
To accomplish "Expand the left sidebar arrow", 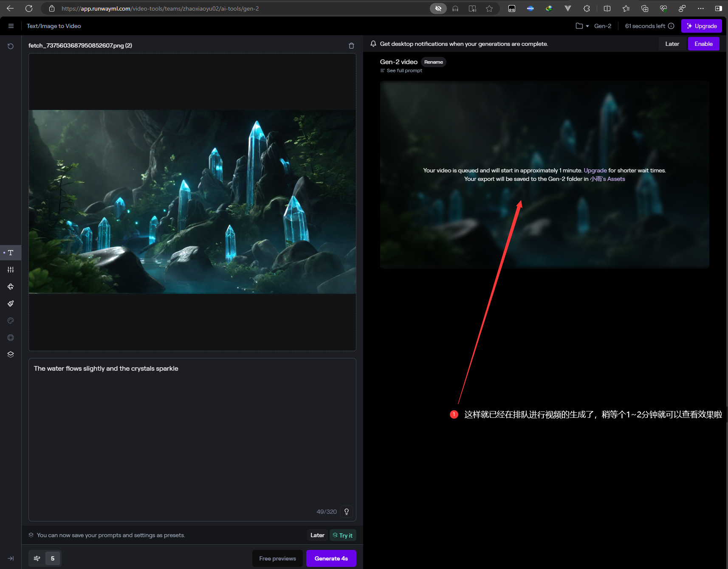I will [11, 558].
